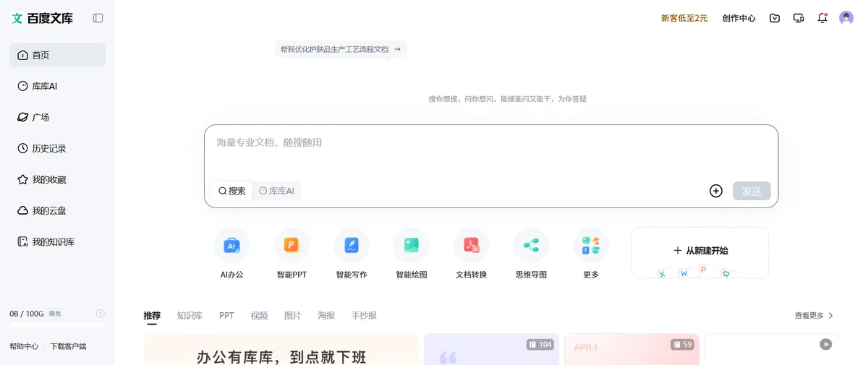Switch to 库库AI mode in search box

click(x=277, y=191)
